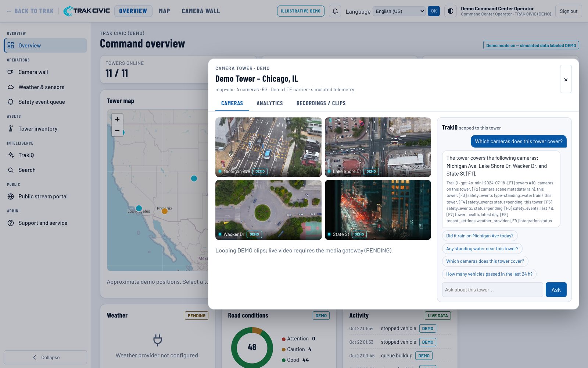Screen dimensions: 588x368
Task: Click the Demo mode on banner
Action: [531, 45]
